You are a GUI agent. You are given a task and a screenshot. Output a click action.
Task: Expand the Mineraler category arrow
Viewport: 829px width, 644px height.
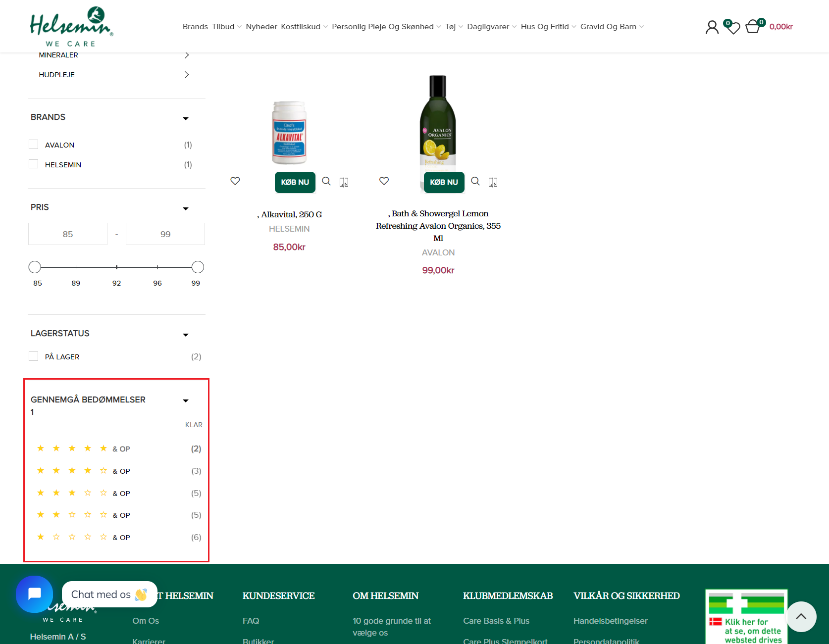point(187,55)
